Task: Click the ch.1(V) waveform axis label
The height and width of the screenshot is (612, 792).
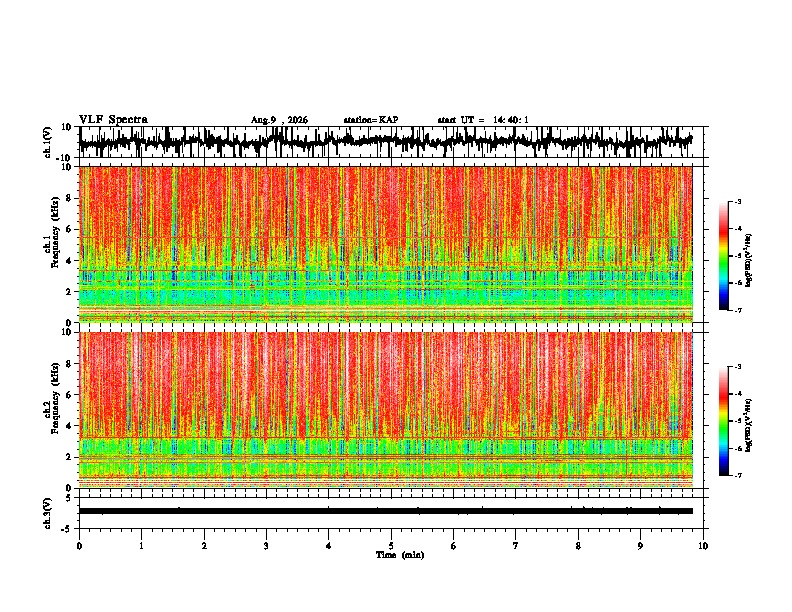Action: pos(48,142)
